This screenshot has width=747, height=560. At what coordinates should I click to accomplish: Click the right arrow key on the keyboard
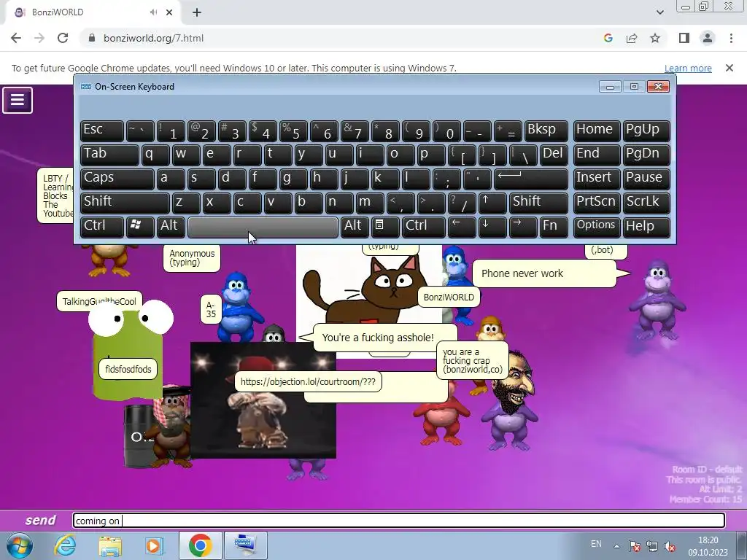pos(523,226)
